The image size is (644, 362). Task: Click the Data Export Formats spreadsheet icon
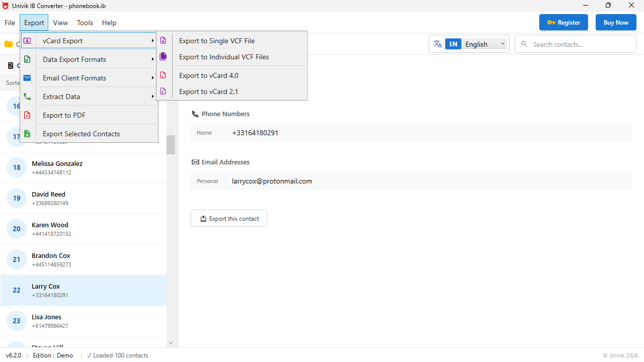tap(27, 59)
